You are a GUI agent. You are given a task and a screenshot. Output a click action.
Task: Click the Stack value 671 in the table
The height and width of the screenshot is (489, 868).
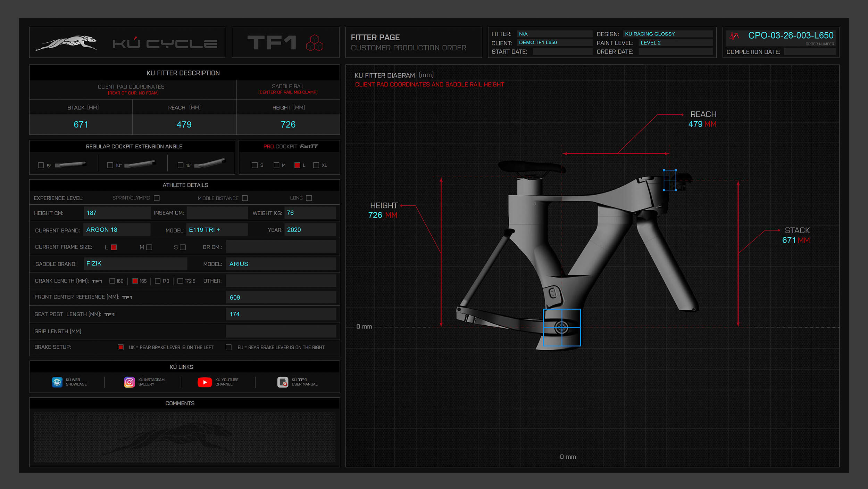pos(81,124)
